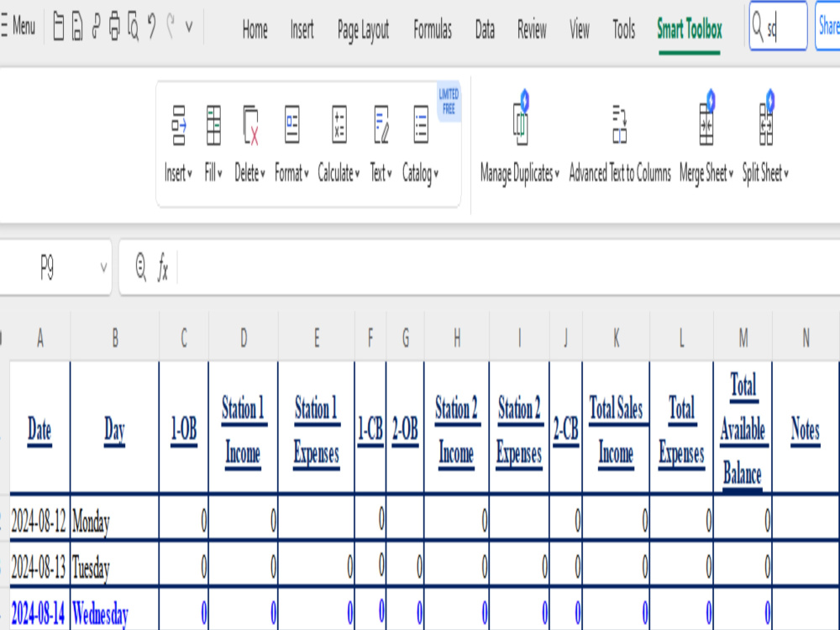Click the Name Box showing P9
Viewport: 840px width, 630px height.
(x=47, y=267)
